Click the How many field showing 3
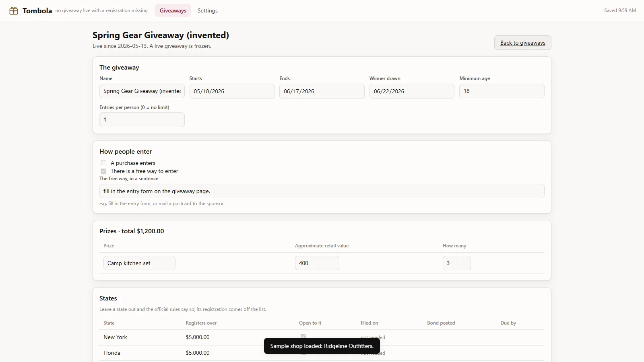The width and height of the screenshot is (644, 362). [x=457, y=263]
